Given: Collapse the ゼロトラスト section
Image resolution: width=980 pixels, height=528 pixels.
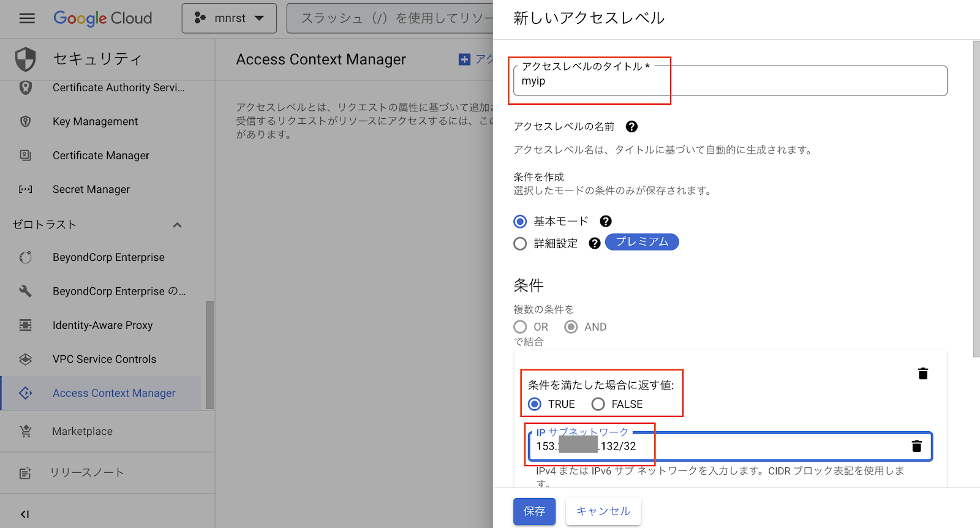Looking at the screenshot, I should click(177, 225).
